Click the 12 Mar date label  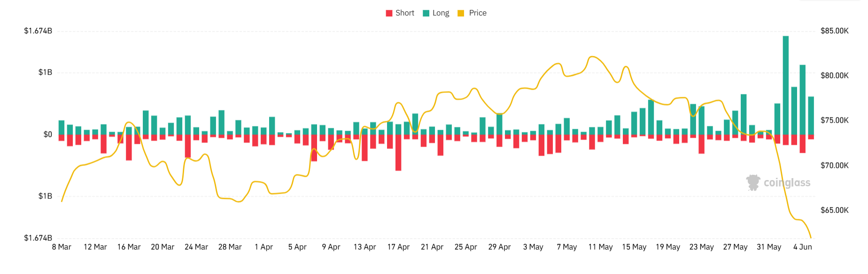coord(95,247)
